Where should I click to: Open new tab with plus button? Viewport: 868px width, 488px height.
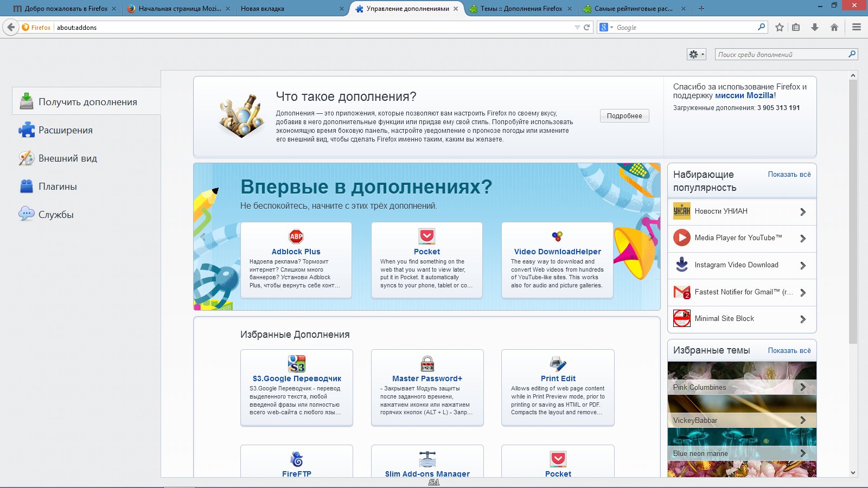701,9
